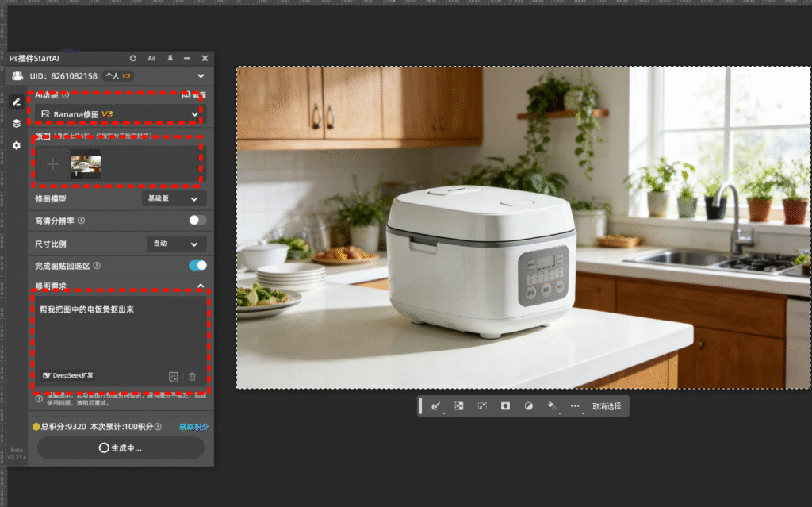The image size is (812, 507).
Task: Collapse the 修图需求 section
Action: [201, 286]
